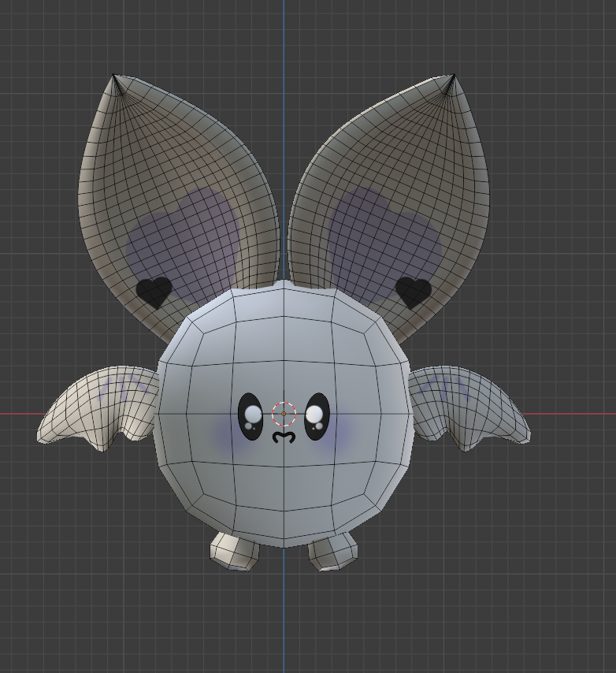Select the purple inner patch of right ear
The image size is (616, 673).
pos(384,244)
